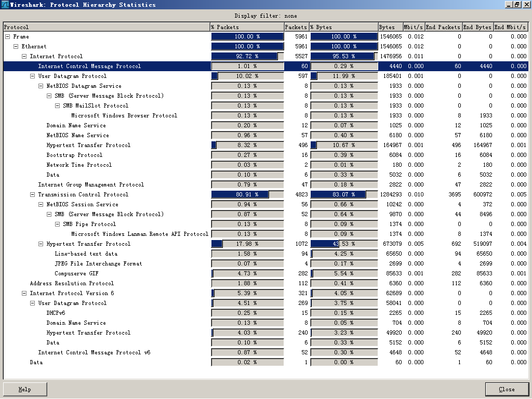Collapse the Internet Protocol node with 5527 packets
Screen dimensions: 532x399
(x=24, y=56)
